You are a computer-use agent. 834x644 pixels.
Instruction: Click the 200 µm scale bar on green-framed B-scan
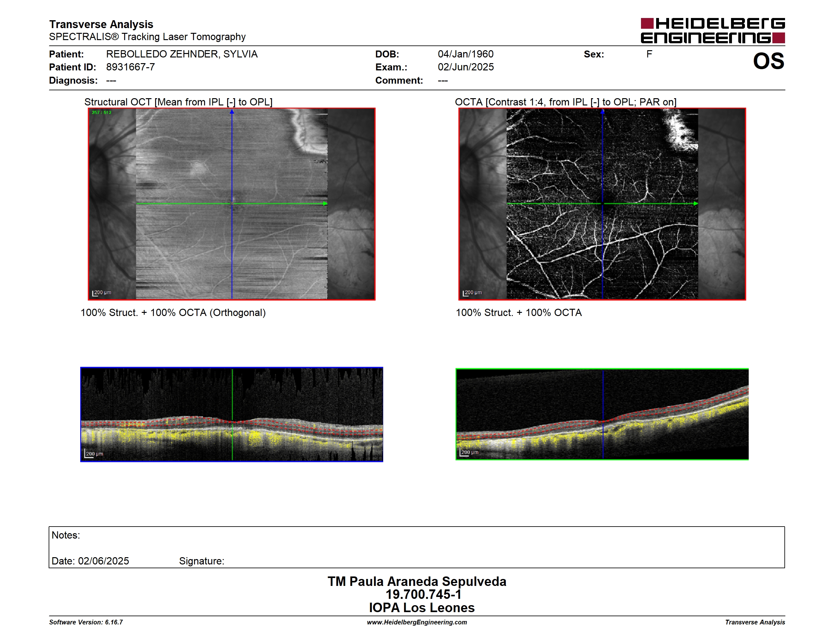point(469,452)
